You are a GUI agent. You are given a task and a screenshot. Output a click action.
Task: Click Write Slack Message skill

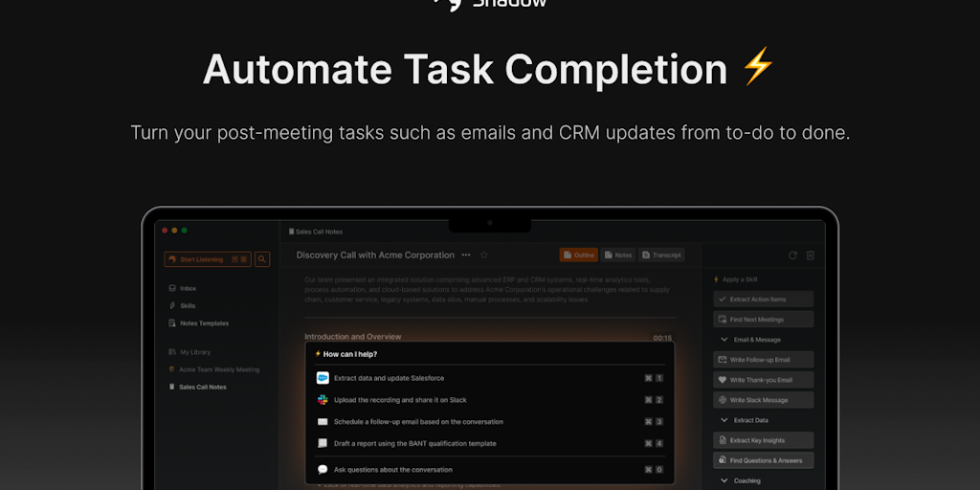pos(763,400)
